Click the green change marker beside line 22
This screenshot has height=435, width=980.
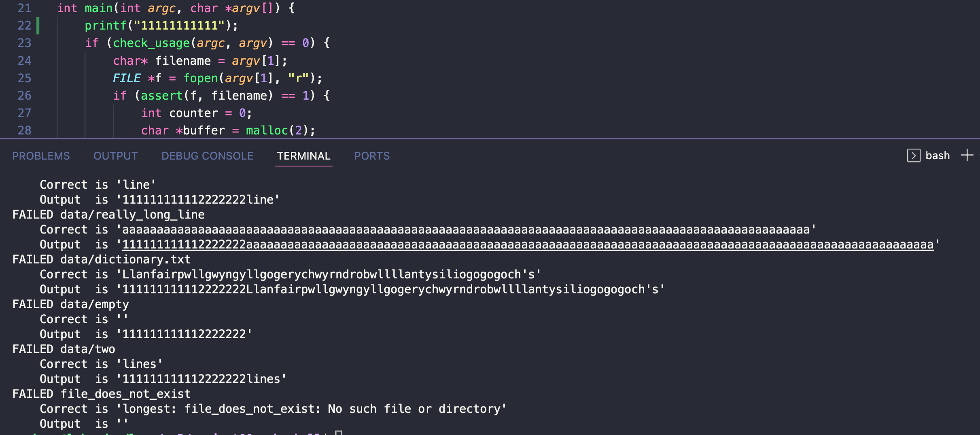tap(38, 26)
